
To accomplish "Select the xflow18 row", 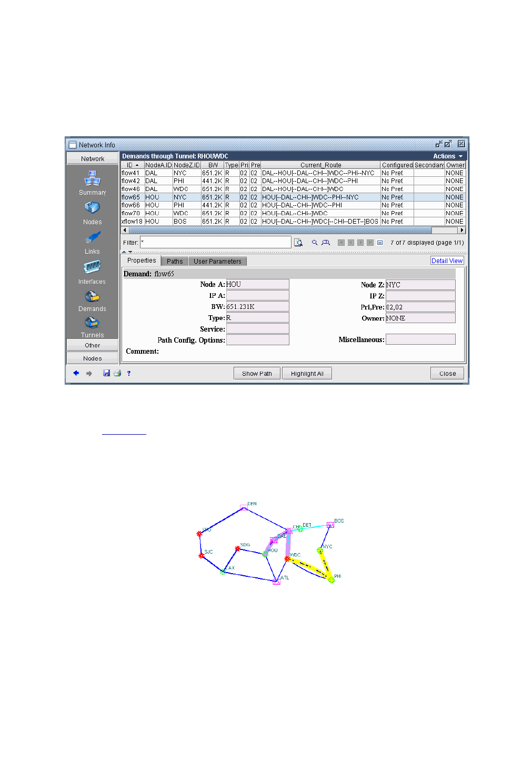I will [293, 222].
